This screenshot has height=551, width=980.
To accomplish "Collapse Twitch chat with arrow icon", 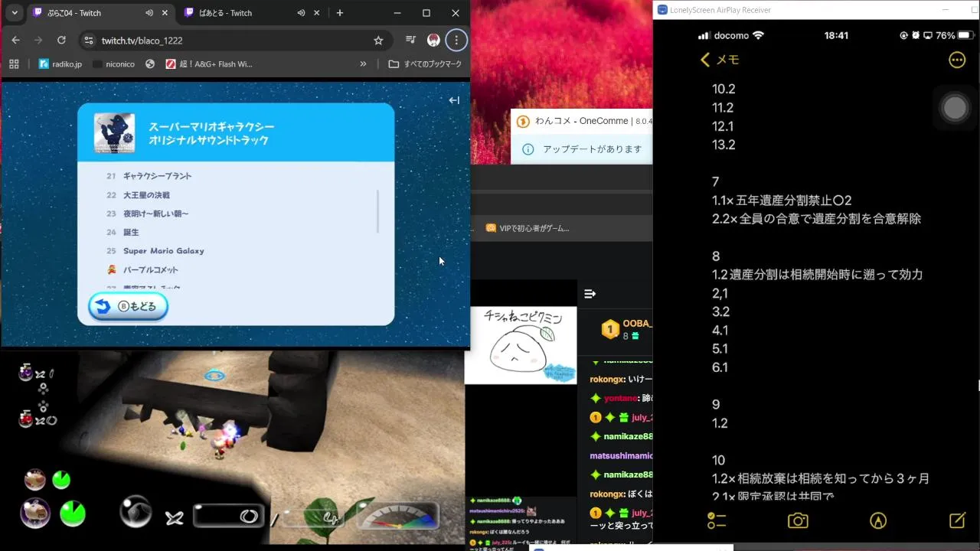I will tap(590, 294).
